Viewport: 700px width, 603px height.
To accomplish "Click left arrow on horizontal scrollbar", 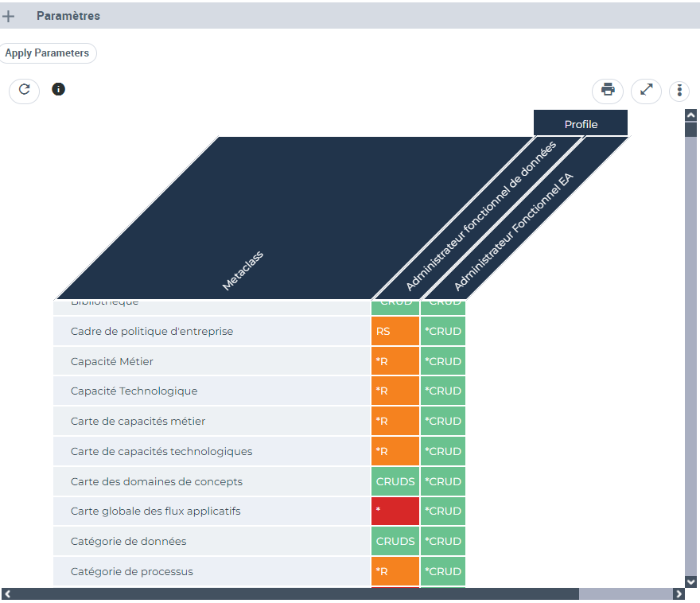I will tap(6, 593).
